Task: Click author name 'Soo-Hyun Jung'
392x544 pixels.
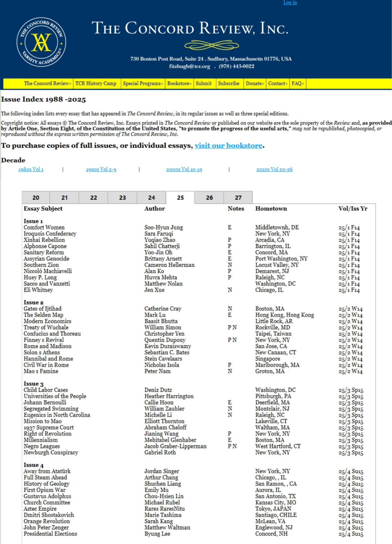Action: coord(164,228)
